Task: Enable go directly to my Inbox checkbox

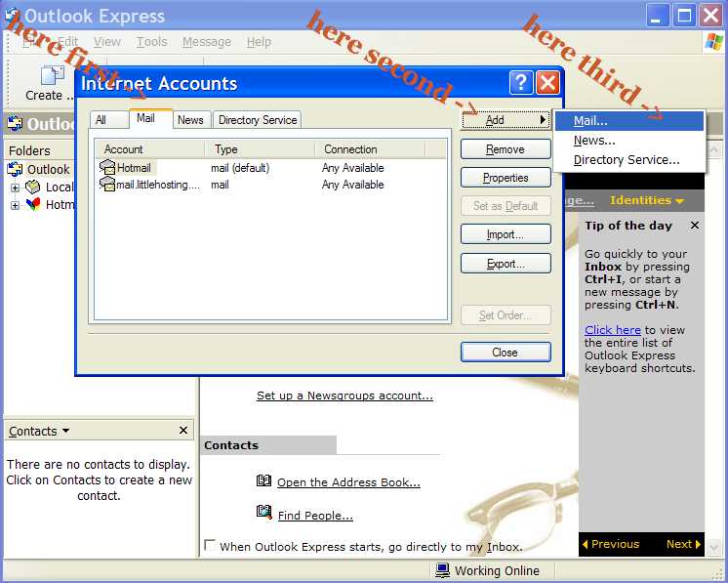Action: tap(210, 545)
